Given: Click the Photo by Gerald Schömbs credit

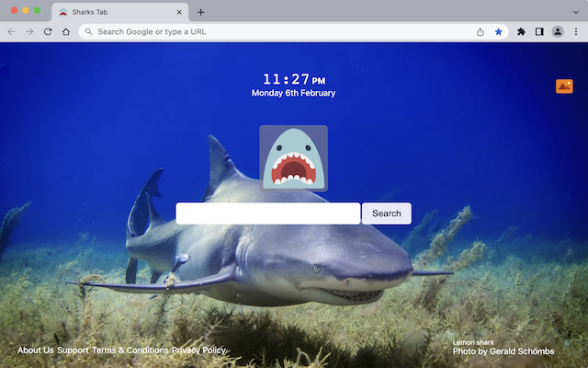Looking at the screenshot, I should (x=503, y=351).
